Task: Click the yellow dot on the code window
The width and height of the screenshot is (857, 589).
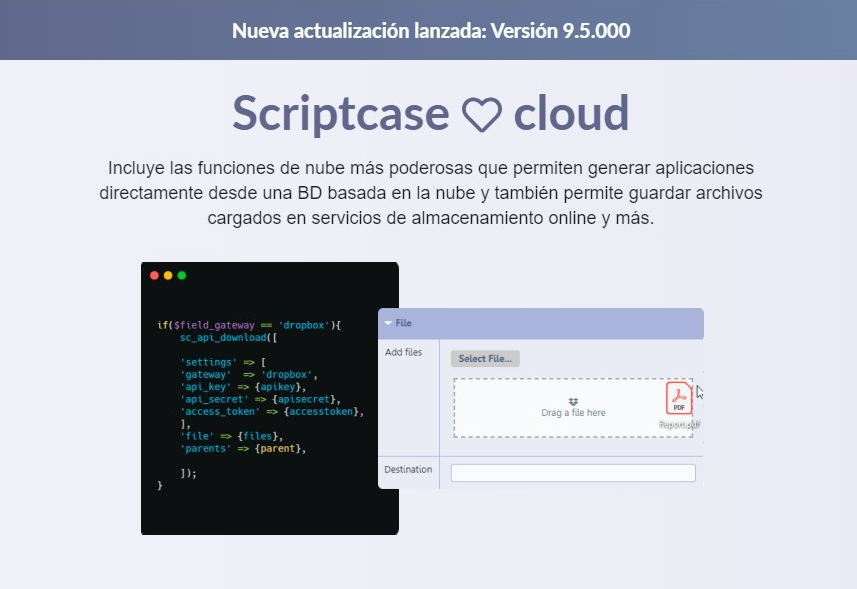Action: pos(170,275)
